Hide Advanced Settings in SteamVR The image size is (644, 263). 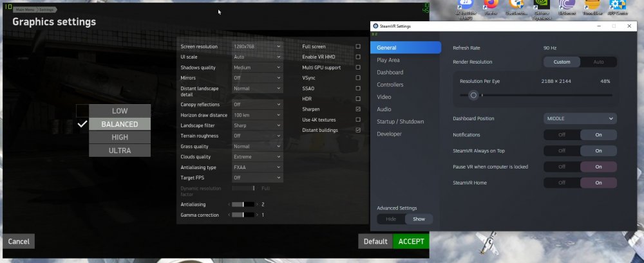pos(391,219)
